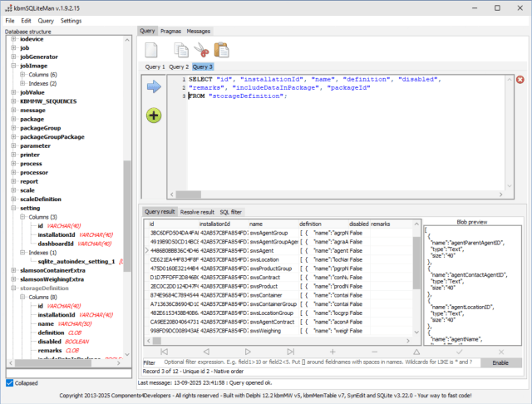
Task: Click the Enable filter button
Action: pyautogui.click(x=500, y=362)
